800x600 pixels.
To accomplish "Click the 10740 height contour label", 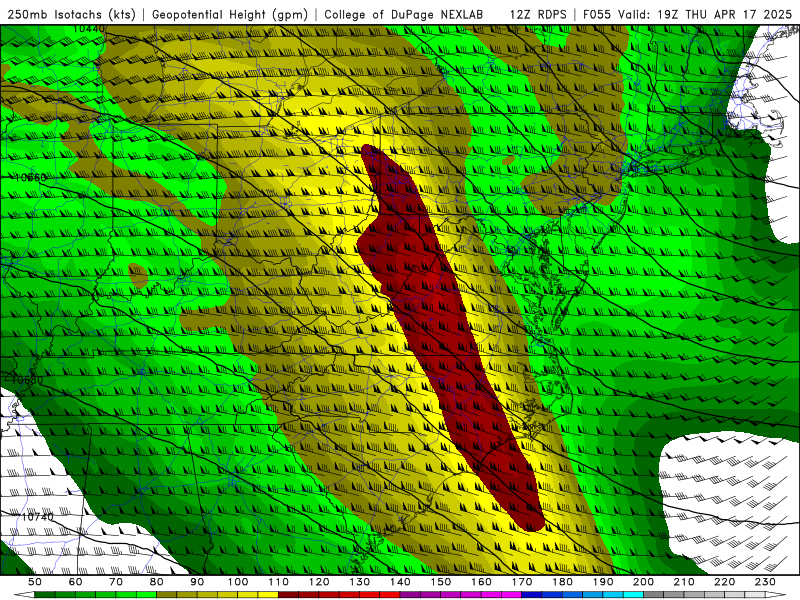I will (37, 517).
